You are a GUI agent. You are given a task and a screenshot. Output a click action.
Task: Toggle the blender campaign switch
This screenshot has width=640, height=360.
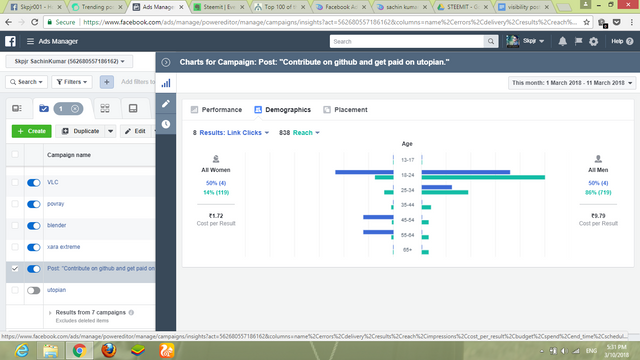click(x=33, y=226)
